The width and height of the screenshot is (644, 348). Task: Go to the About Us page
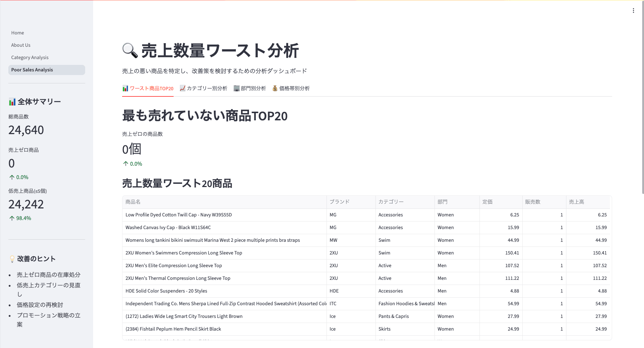pyautogui.click(x=21, y=45)
